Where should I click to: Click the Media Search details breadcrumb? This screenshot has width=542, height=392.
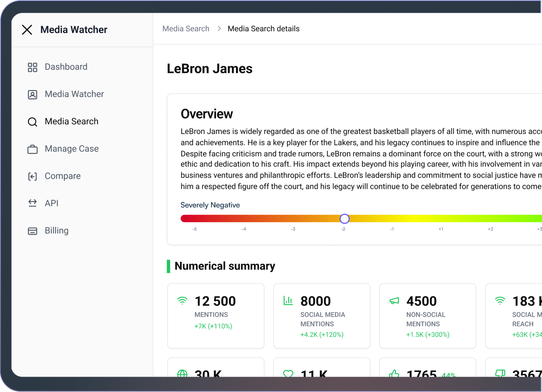pos(264,29)
